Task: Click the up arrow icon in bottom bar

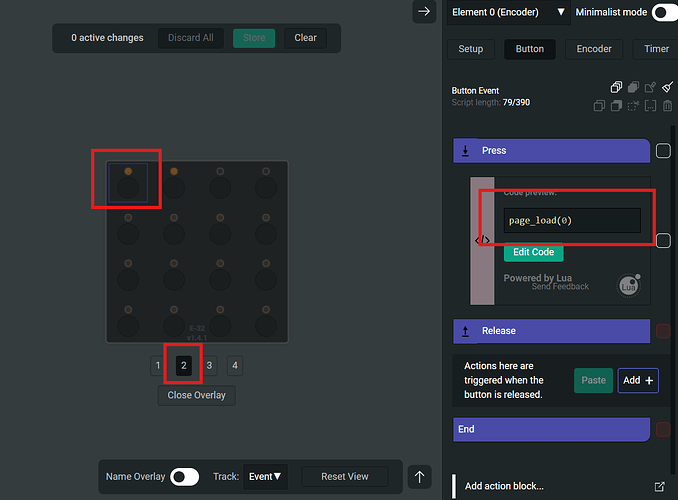Action: pos(421,477)
